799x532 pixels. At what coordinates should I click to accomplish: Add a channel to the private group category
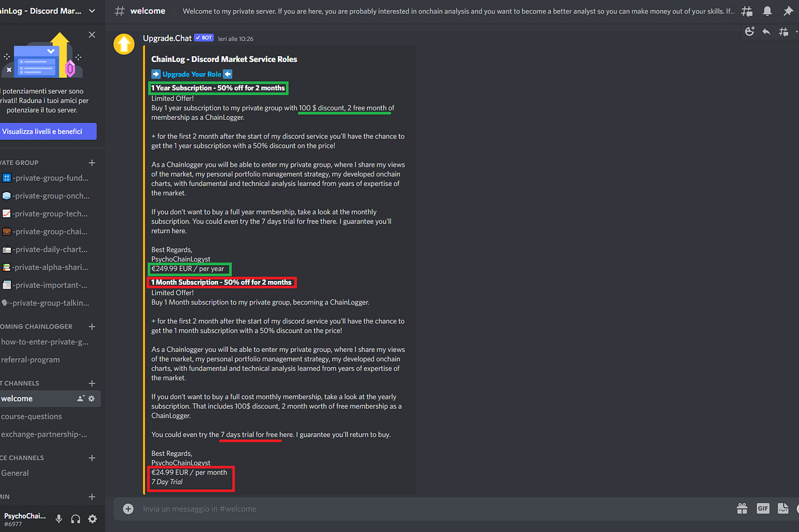[92, 162]
